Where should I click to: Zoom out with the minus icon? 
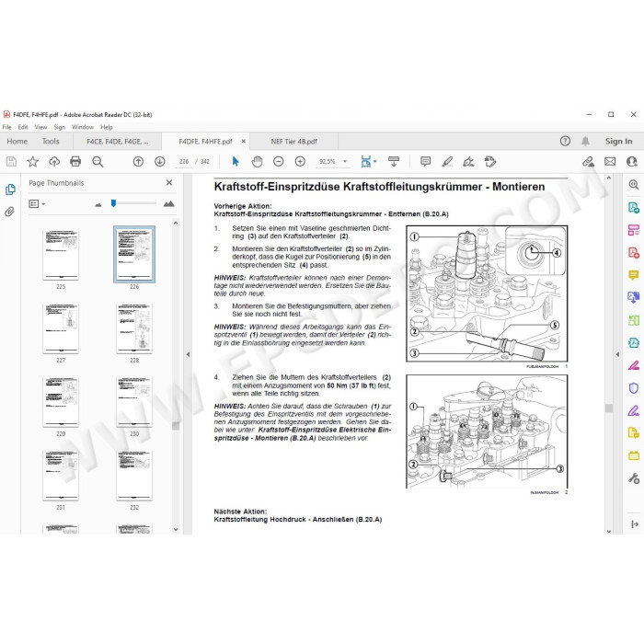tap(279, 161)
